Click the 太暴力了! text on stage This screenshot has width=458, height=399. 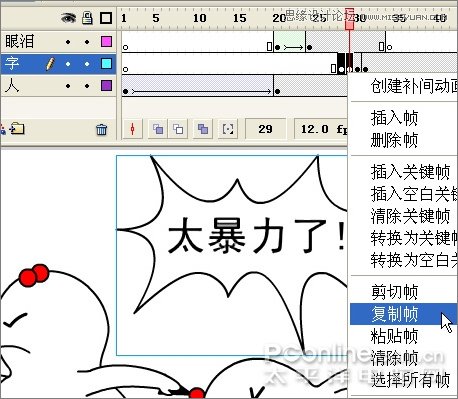click(x=257, y=236)
